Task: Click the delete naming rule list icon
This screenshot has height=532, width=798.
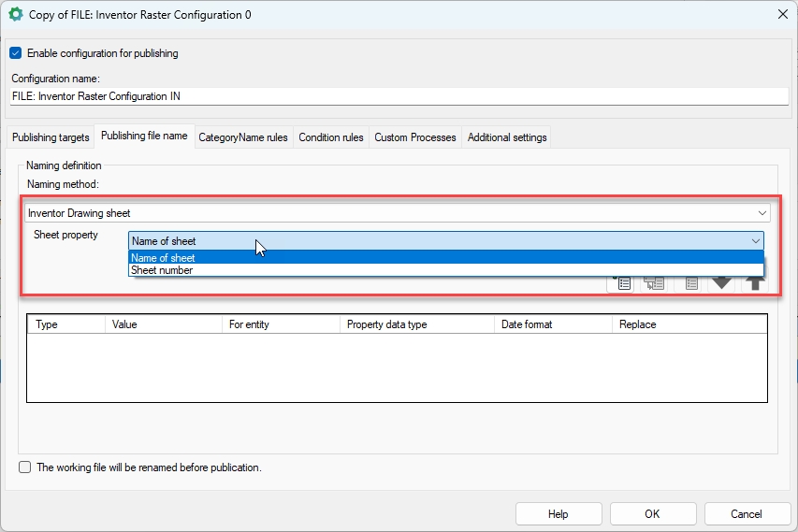Action: pos(690,282)
